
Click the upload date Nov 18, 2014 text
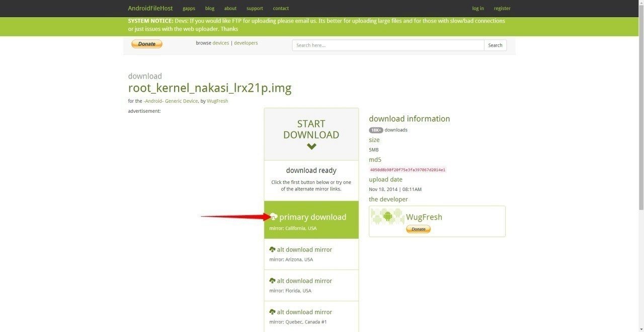point(395,189)
